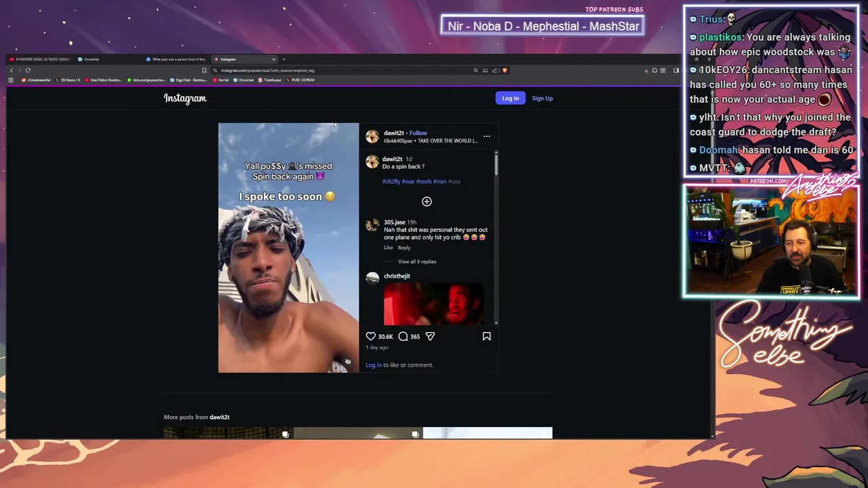Open TimeGuessr bookmark

tap(271, 80)
